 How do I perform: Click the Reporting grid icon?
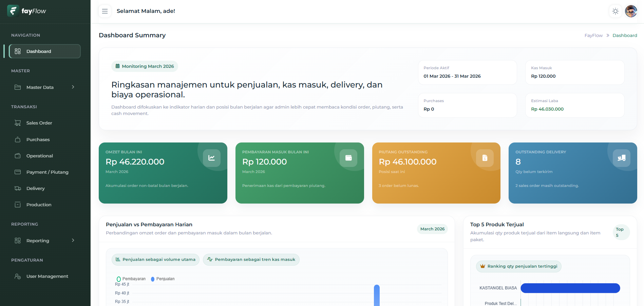18,241
